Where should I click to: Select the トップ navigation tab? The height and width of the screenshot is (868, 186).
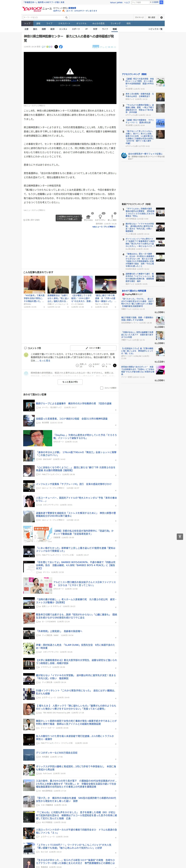[x=27, y=24]
